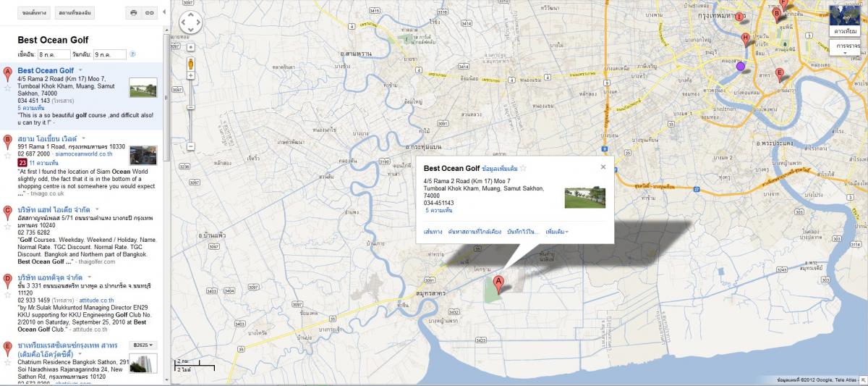Click บันทึกไว้ใน... save-to option
868x386 pixels.
point(524,232)
